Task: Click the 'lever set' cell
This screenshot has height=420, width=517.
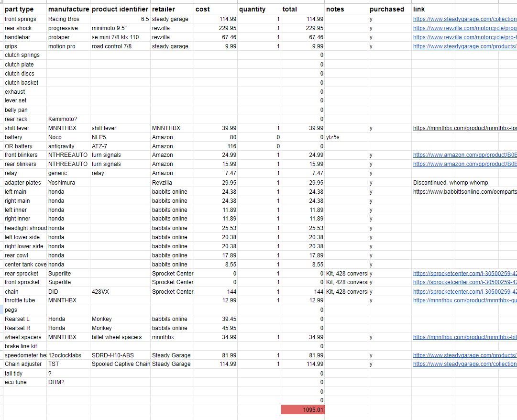Action: [25, 100]
